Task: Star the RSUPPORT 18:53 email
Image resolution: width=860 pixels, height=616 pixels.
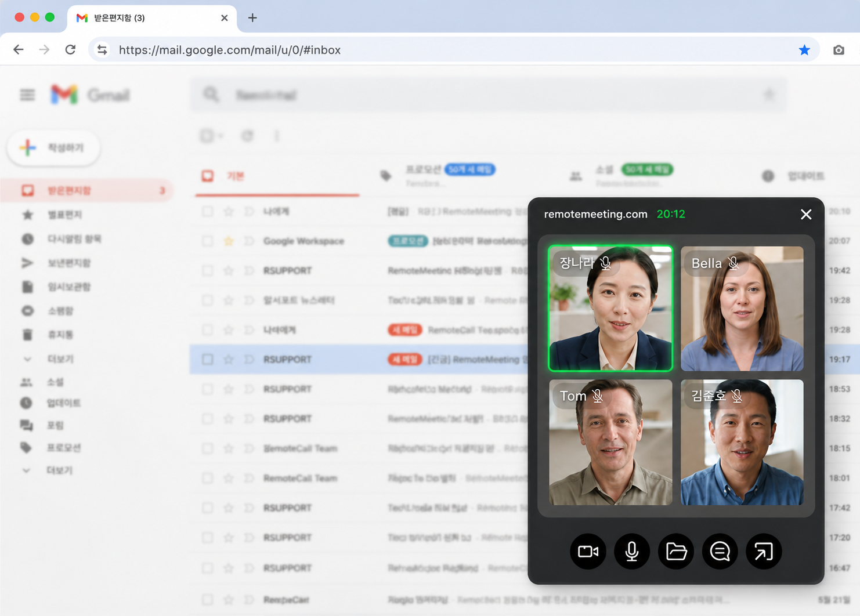Action: [x=229, y=389]
